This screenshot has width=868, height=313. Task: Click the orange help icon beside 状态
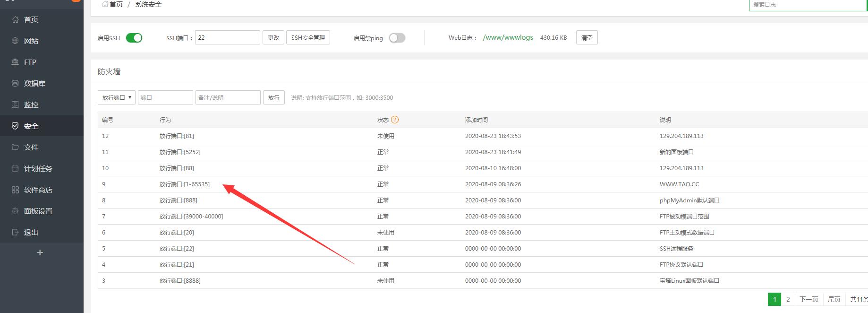395,120
